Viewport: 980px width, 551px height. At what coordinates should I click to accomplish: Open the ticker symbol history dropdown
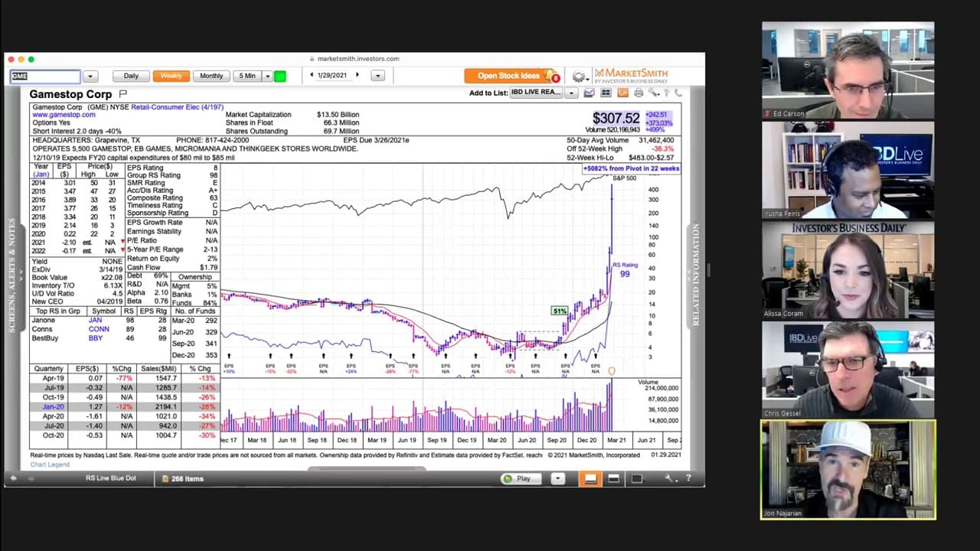[90, 76]
